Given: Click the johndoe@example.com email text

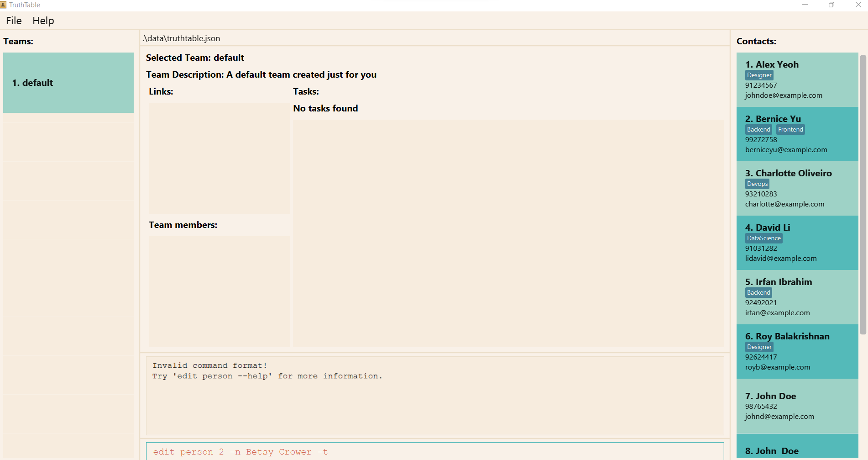Looking at the screenshot, I should coord(784,95).
